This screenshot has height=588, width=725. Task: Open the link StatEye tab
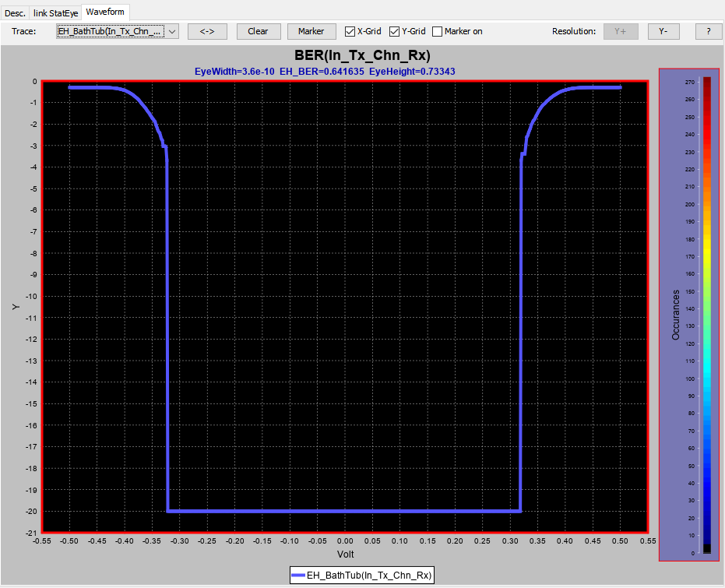pyautogui.click(x=55, y=12)
